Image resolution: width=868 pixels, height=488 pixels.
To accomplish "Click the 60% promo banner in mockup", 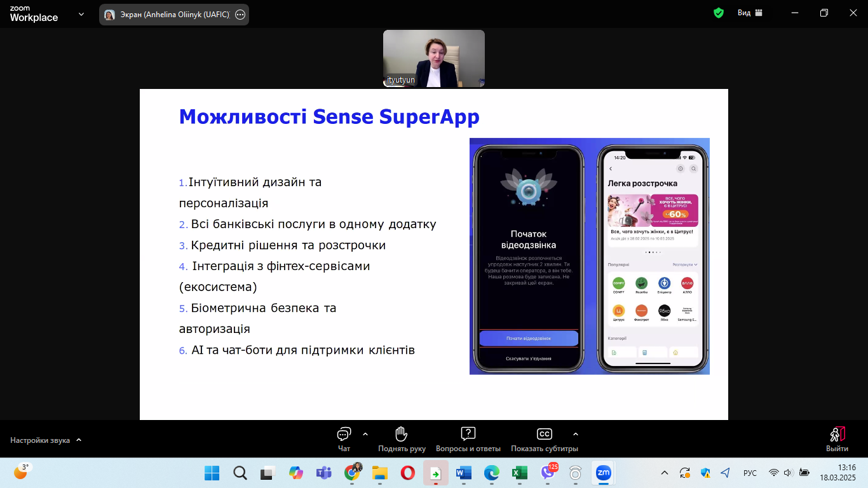I will 653,211.
